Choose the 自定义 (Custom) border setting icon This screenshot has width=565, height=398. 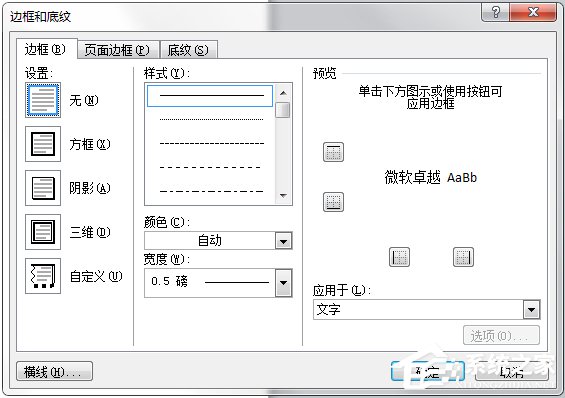(x=43, y=276)
